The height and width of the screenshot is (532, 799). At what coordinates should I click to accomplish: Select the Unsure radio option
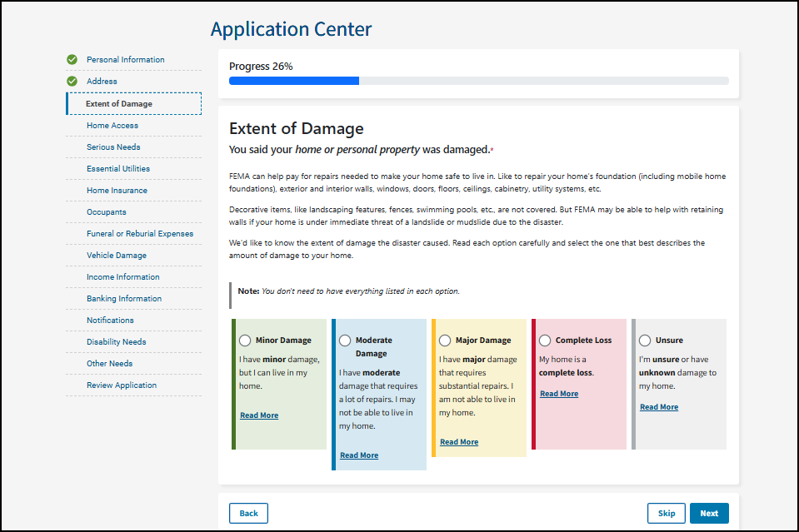pyautogui.click(x=645, y=341)
